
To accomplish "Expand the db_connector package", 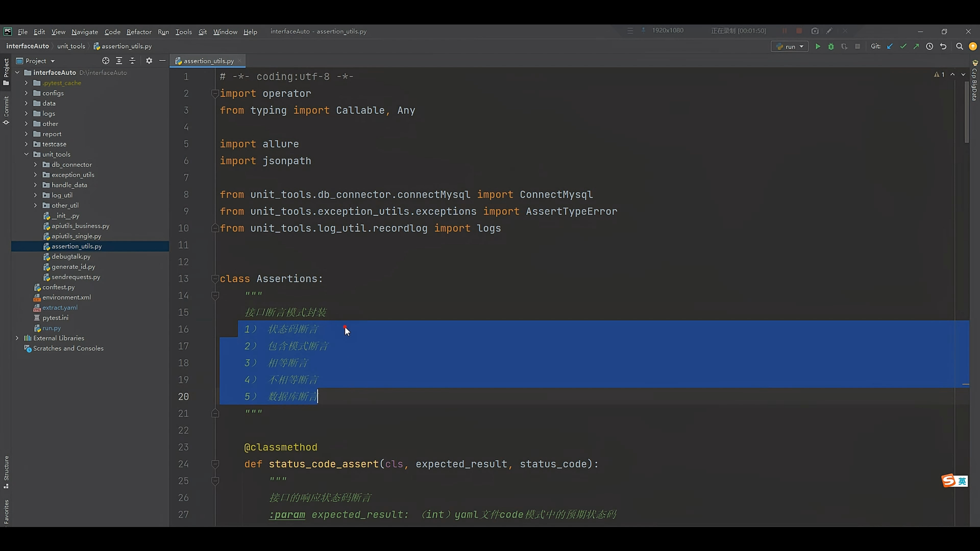I will (36, 164).
